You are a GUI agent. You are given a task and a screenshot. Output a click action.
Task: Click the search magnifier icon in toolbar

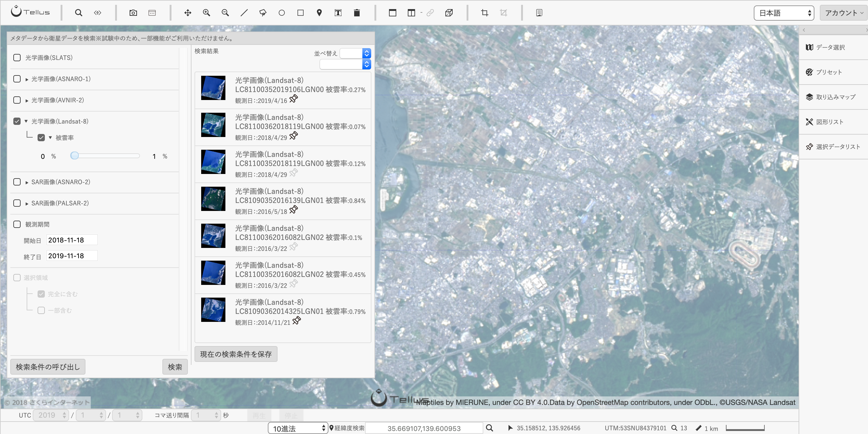click(78, 13)
